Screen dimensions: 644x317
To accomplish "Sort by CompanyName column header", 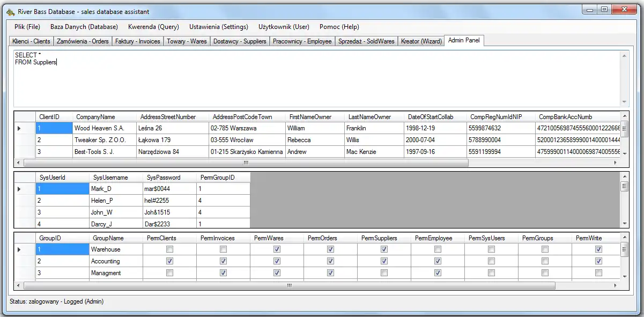I will (95, 117).
